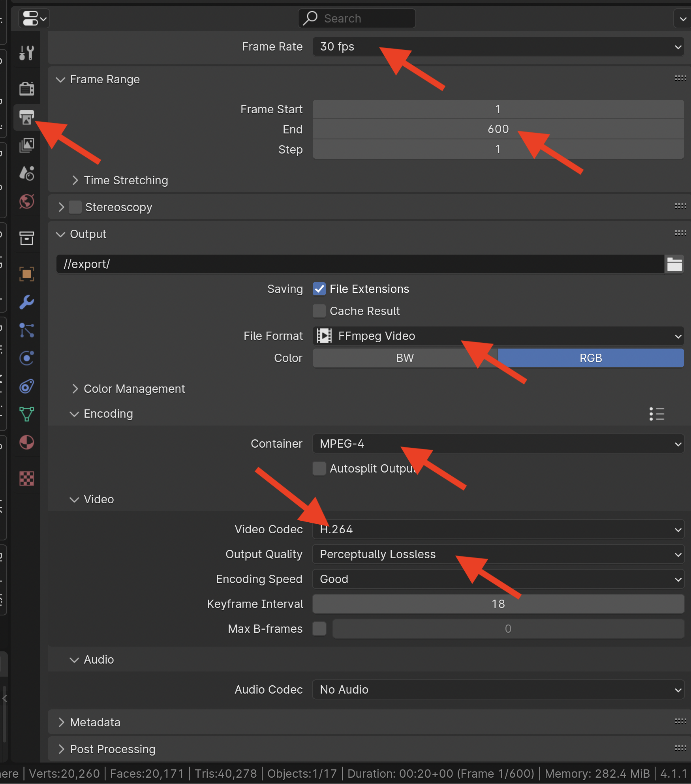Click the Metadata panel drag handle
Viewport: 691px width, 784px height.
click(x=680, y=721)
